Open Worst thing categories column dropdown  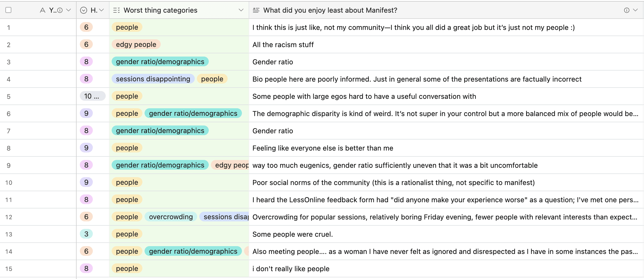click(241, 10)
